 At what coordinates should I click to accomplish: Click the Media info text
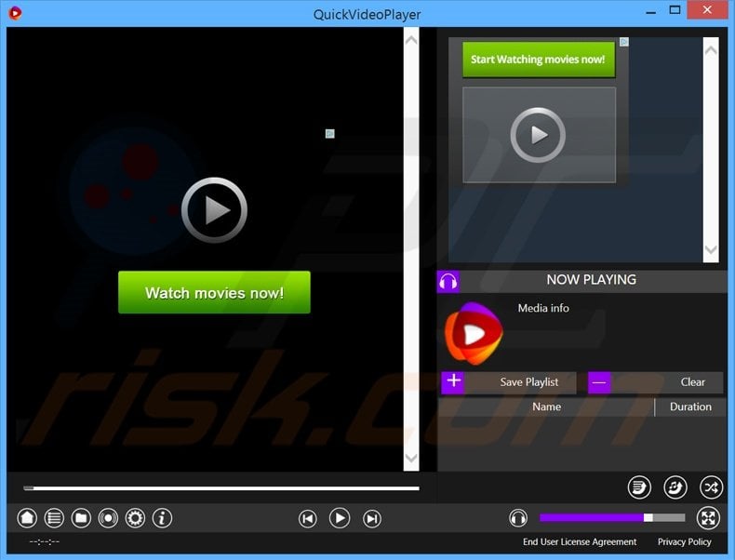pyautogui.click(x=543, y=308)
